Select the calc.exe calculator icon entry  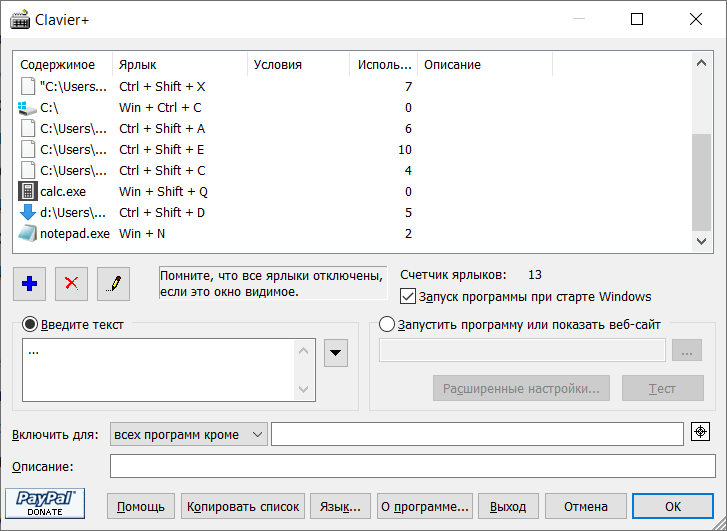(28, 191)
